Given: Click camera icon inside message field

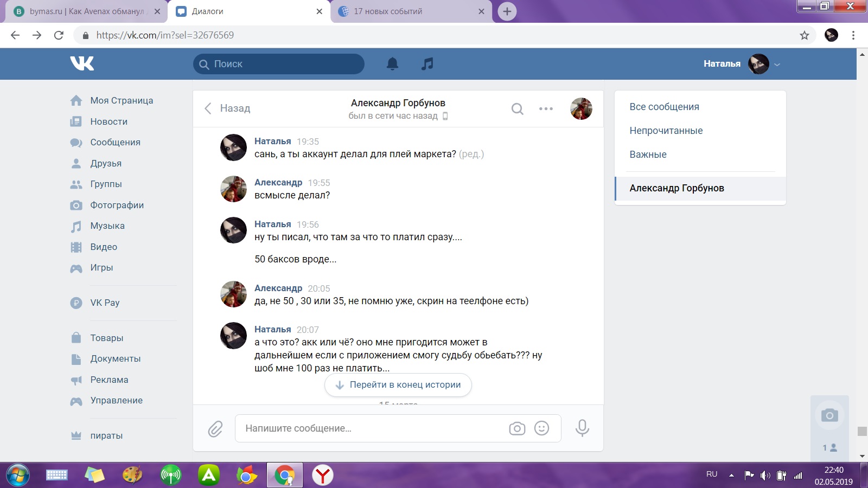Looking at the screenshot, I should click(517, 428).
